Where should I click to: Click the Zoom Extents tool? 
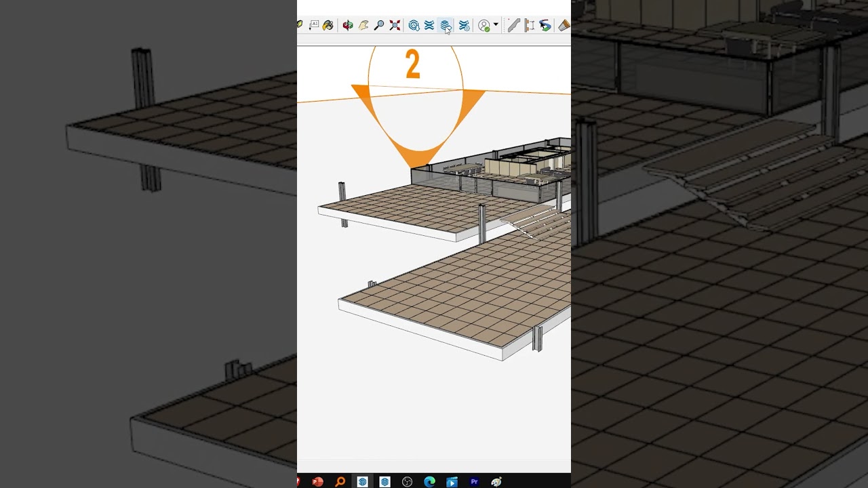[x=395, y=25]
